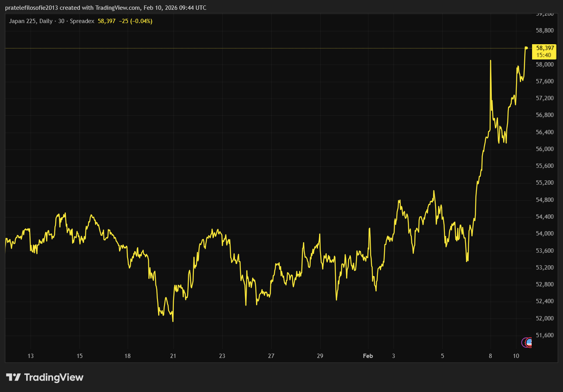Click the '13' date label on time axis

31,356
